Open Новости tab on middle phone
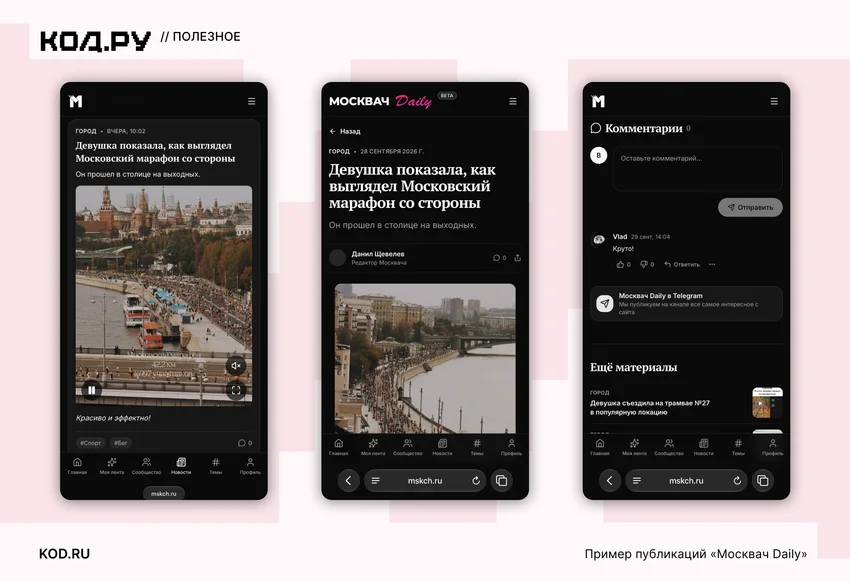This screenshot has width=850, height=582. coord(442,447)
